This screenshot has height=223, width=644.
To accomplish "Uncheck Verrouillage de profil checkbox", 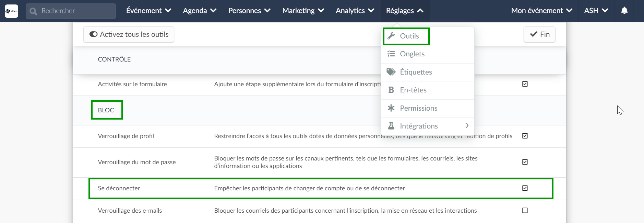I will point(525,136).
